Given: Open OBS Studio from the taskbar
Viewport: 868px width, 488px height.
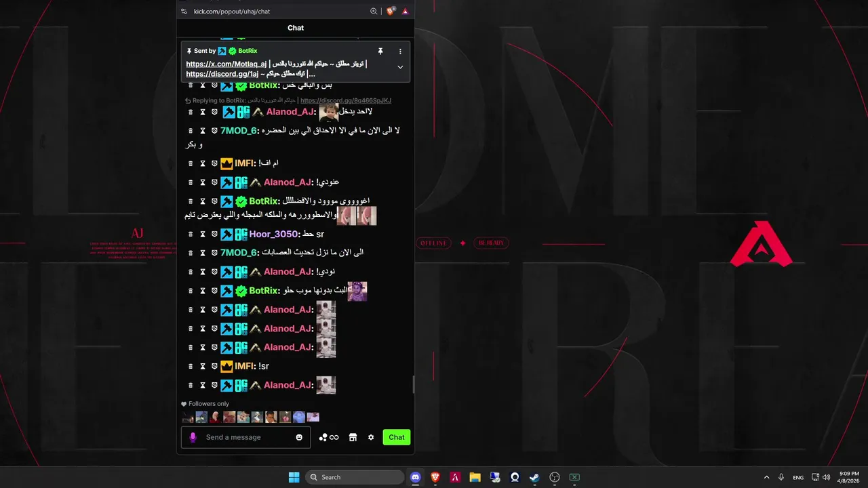Looking at the screenshot, I should click(x=554, y=477).
